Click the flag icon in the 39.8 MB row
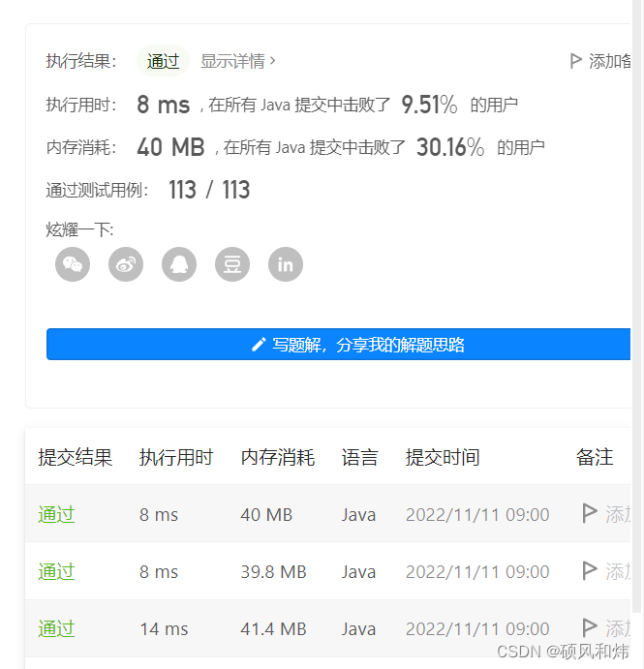Screen dimensions: 644x669 click(x=590, y=570)
